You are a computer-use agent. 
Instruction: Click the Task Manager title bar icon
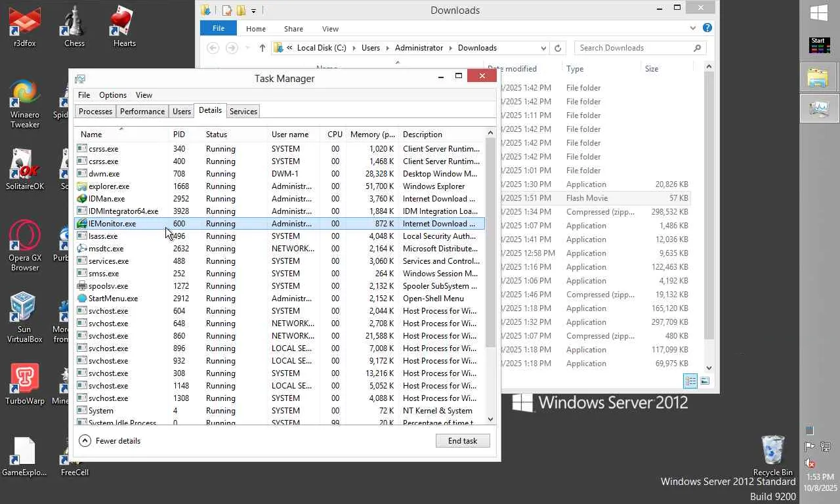(80, 79)
